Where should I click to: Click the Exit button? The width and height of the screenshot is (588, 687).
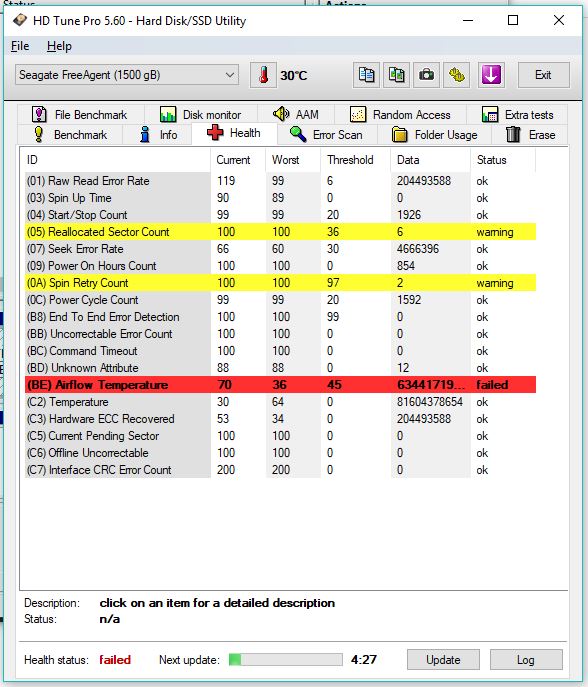pos(543,75)
